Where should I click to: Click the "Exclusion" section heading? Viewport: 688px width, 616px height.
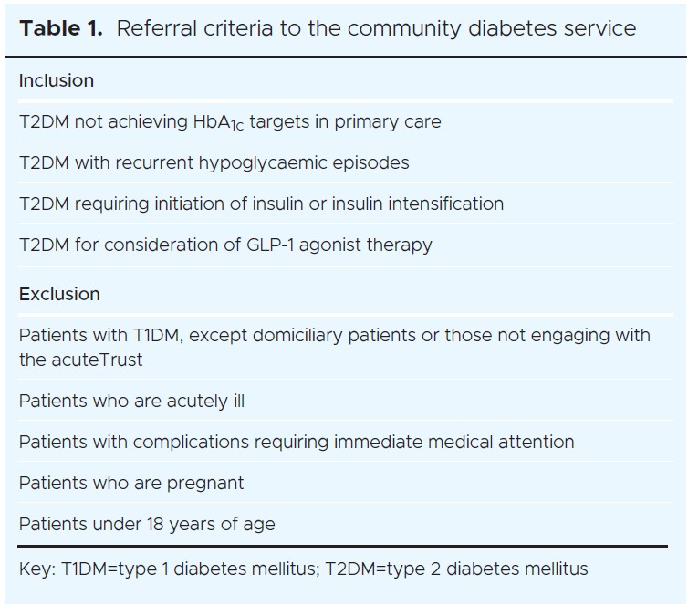click(x=59, y=294)
